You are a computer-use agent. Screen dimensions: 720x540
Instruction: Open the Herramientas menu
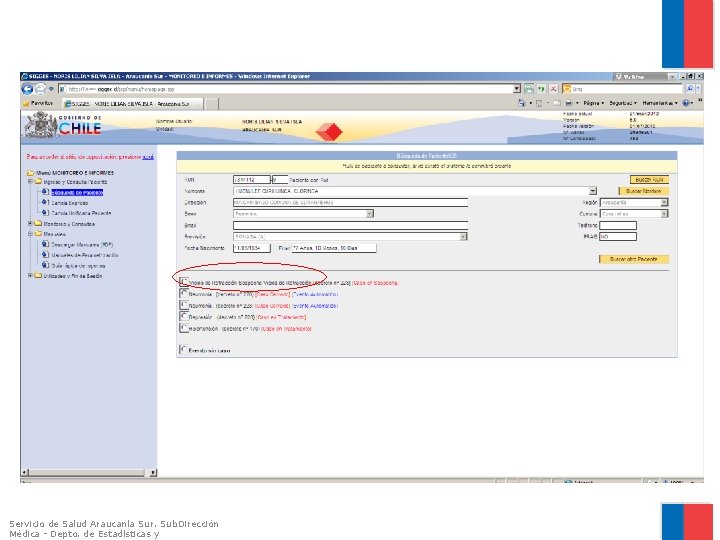(660, 103)
